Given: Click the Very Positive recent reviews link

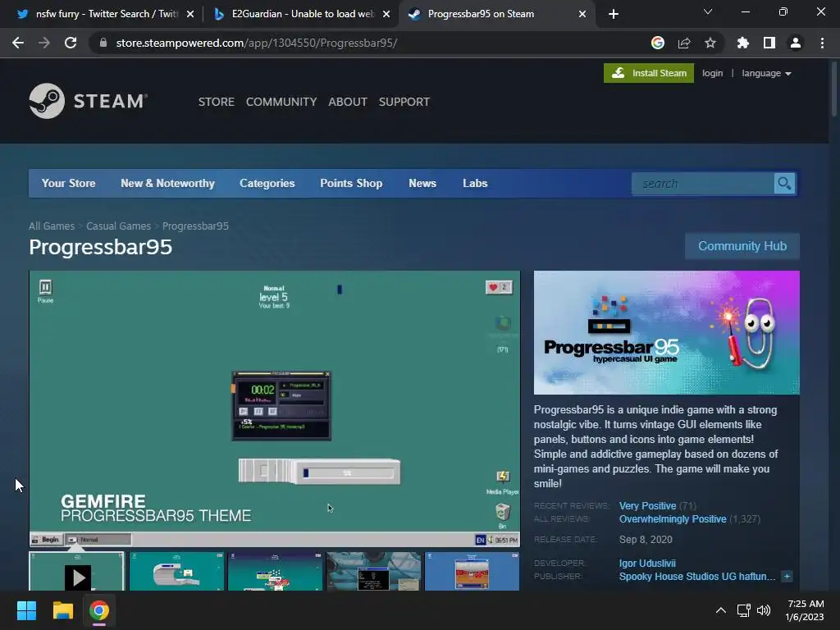Looking at the screenshot, I should [648, 505].
